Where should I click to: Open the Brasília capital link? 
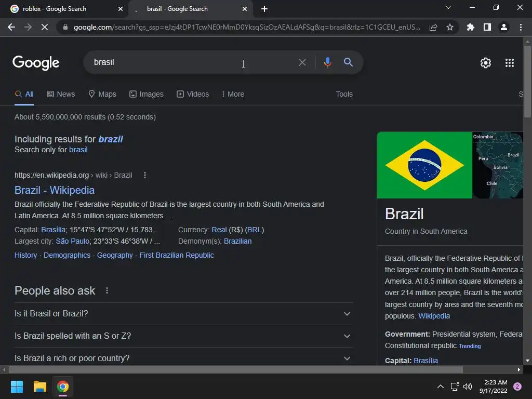pos(54,230)
